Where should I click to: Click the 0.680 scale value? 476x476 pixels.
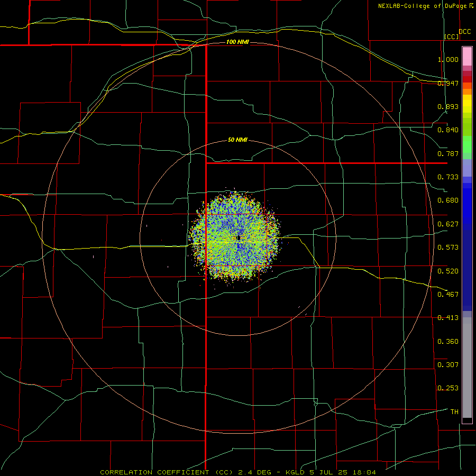[x=448, y=200]
